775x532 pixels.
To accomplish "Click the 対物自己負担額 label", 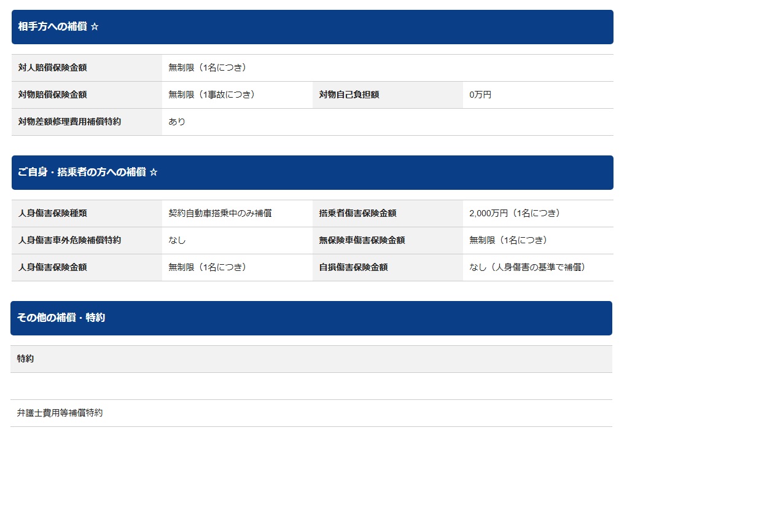I will tap(349, 95).
